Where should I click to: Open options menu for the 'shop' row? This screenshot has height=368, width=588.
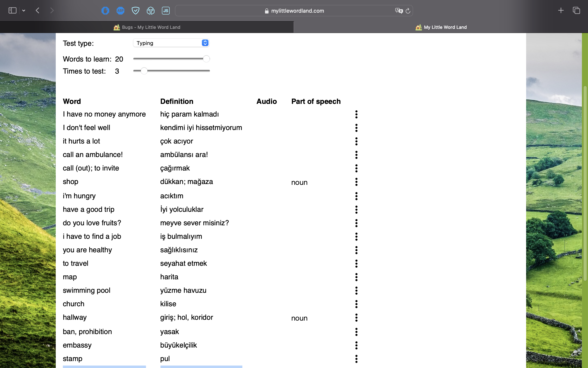point(356,182)
